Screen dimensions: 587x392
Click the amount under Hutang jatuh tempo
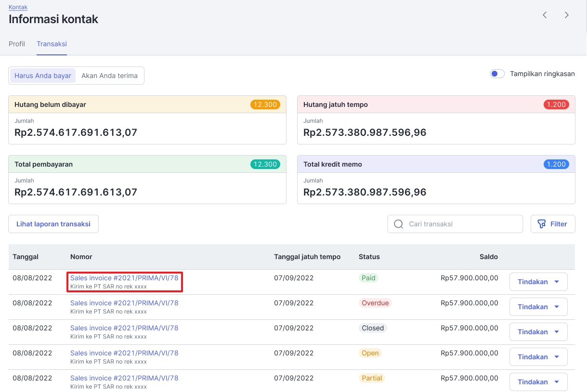[x=365, y=132]
